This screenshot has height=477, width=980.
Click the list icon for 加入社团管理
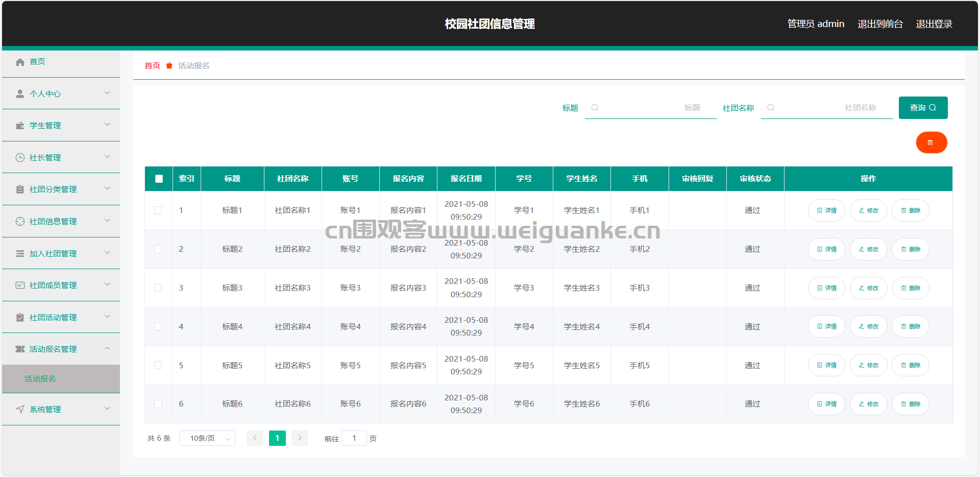coord(20,254)
